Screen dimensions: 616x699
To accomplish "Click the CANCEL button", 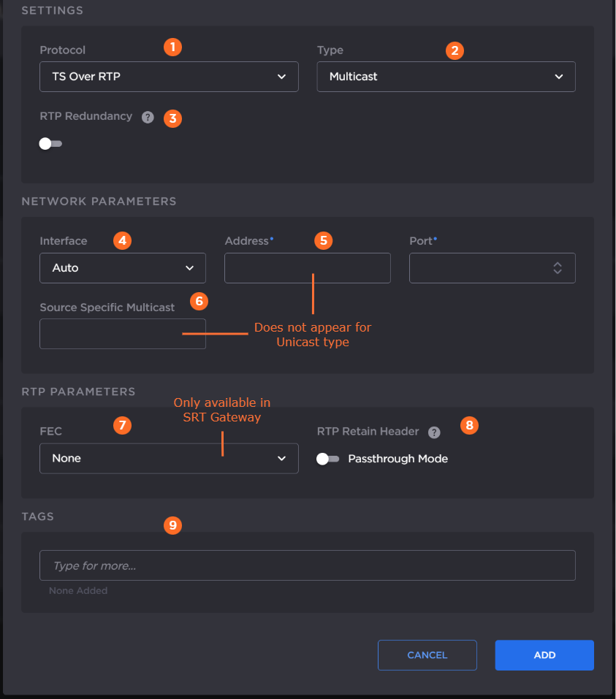I will pos(427,655).
